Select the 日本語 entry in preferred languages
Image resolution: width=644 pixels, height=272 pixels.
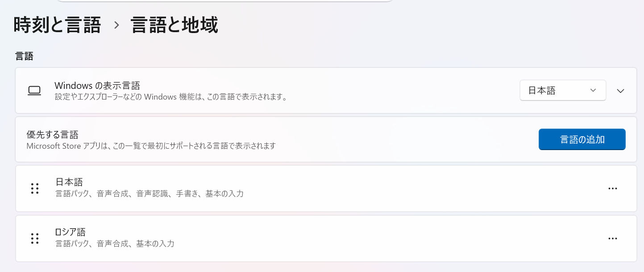click(69, 182)
